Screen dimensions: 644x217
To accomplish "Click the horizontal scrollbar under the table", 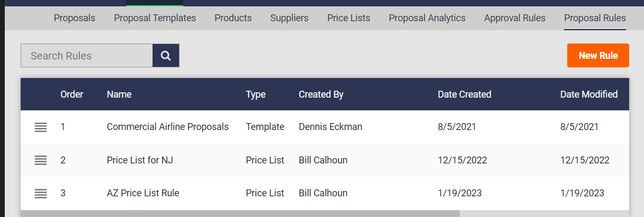I will point(240,213).
